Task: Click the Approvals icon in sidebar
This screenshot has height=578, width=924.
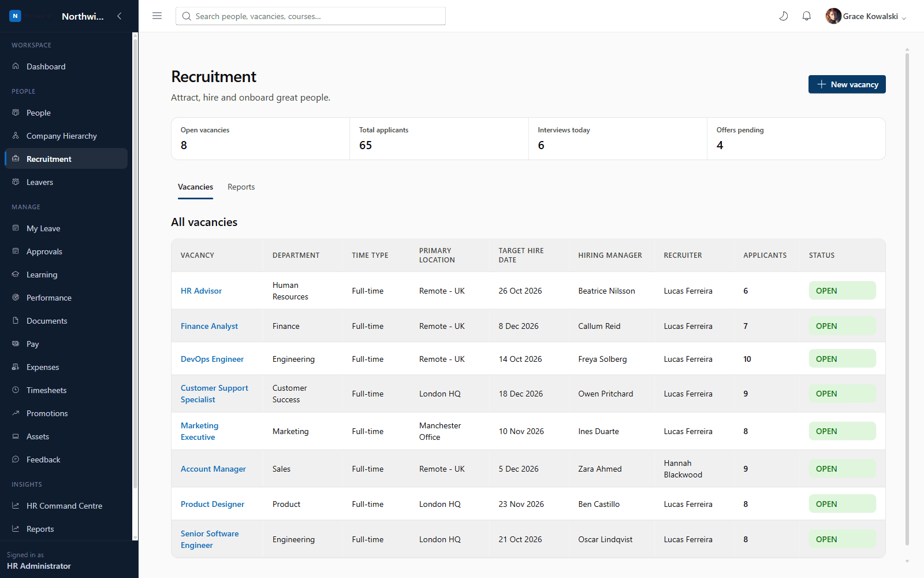Action: click(x=16, y=251)
